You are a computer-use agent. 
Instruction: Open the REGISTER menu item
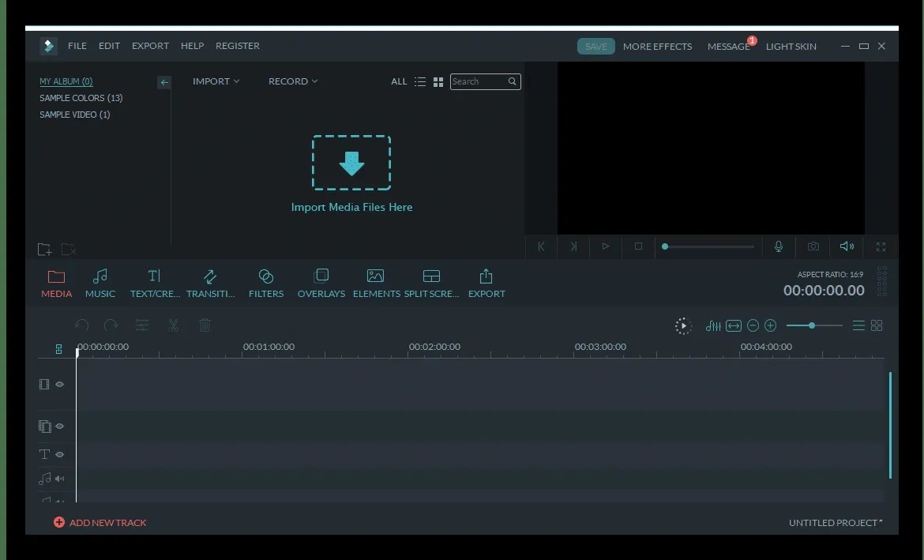(238, 46)
